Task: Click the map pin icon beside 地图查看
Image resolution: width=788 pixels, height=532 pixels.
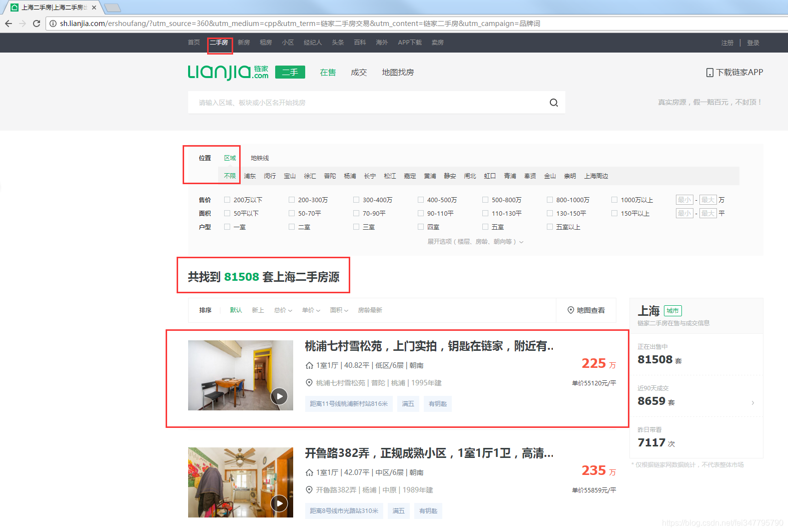Action: [570, 310]
